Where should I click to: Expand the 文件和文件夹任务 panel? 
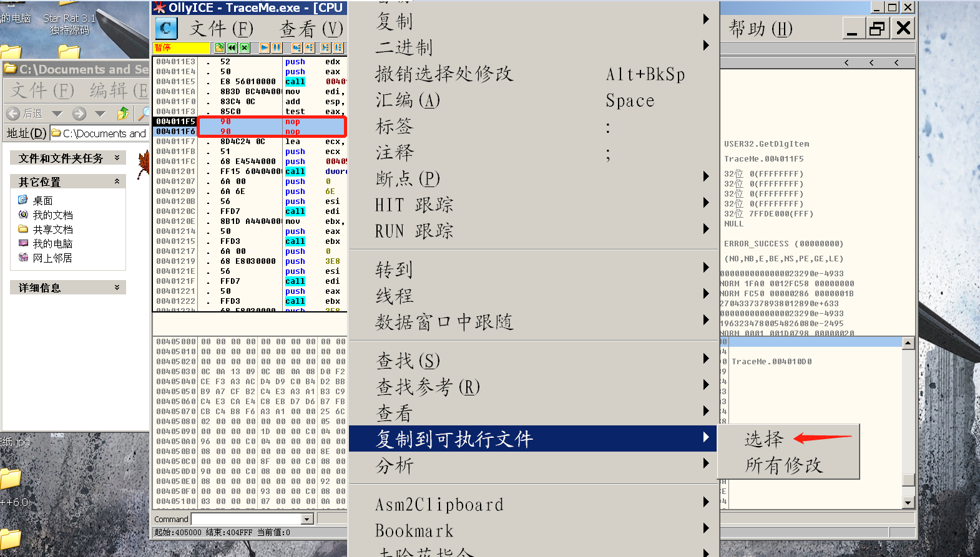[117, 158]
